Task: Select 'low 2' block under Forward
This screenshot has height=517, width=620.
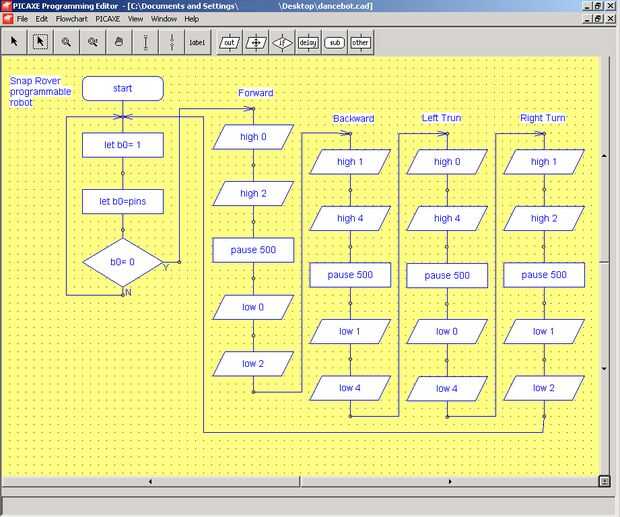Action: tap(253, 364)
